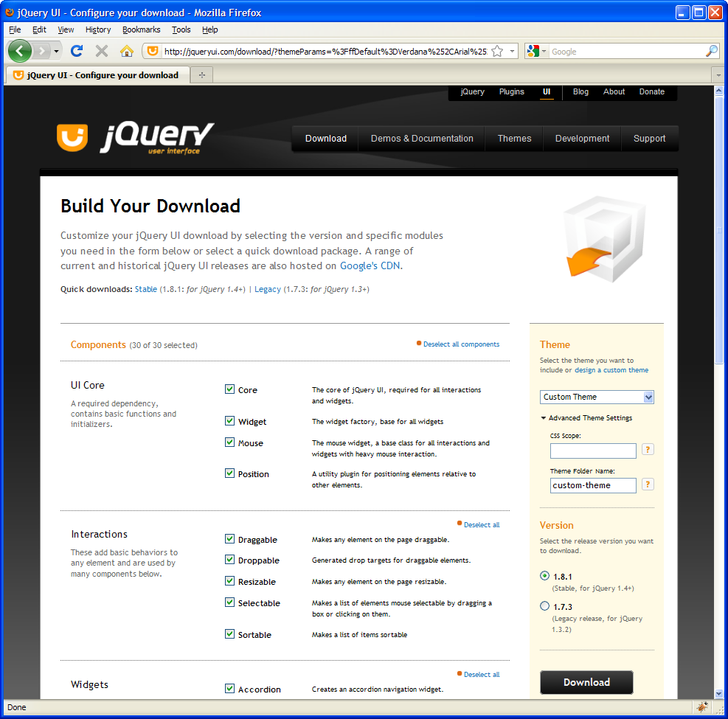This screenshot has height=719, width=728.
Task: Open the recent pages history dropdown arrow
Action: click(x=56, y=51)
